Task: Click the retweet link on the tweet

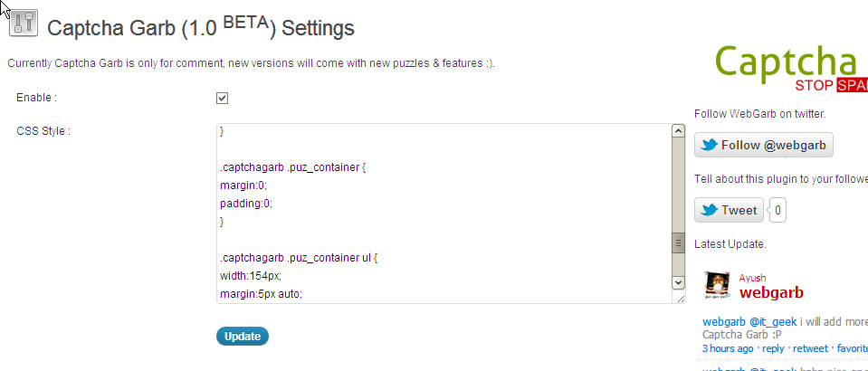Action: 811,348
